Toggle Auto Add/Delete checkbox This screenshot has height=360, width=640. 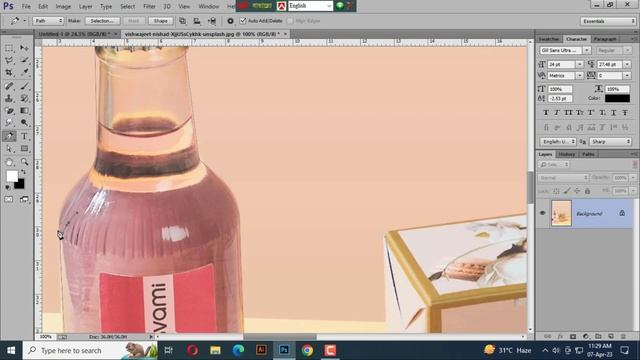(x=243, y=21)
